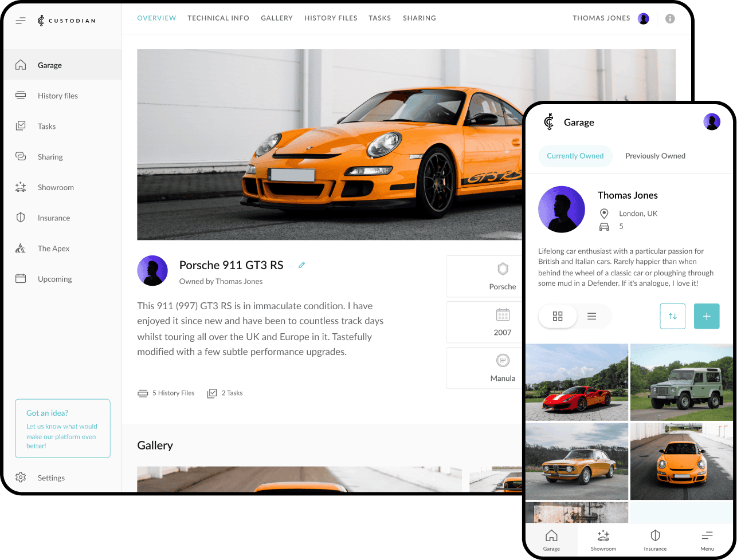Collapse the sidebar with the hamburger icon
Image resolution: width=737 pixels, height=560 pixels.
pos(21,21)
